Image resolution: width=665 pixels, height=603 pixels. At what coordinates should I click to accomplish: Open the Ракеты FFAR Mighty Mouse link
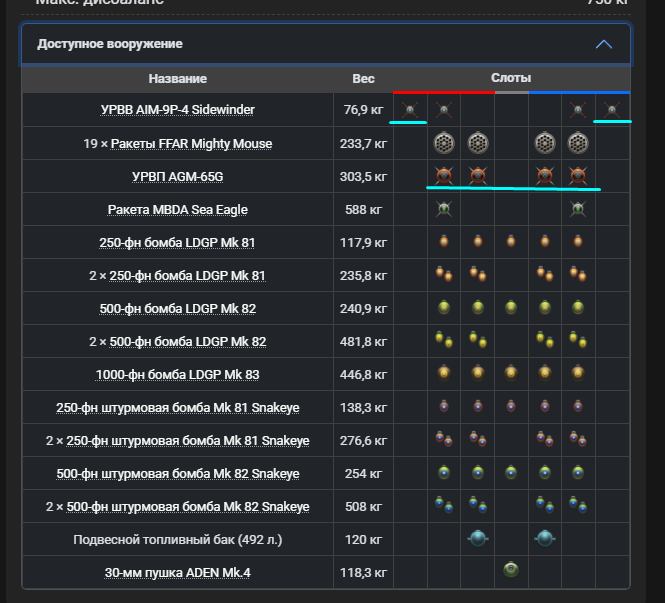[191, 144]
